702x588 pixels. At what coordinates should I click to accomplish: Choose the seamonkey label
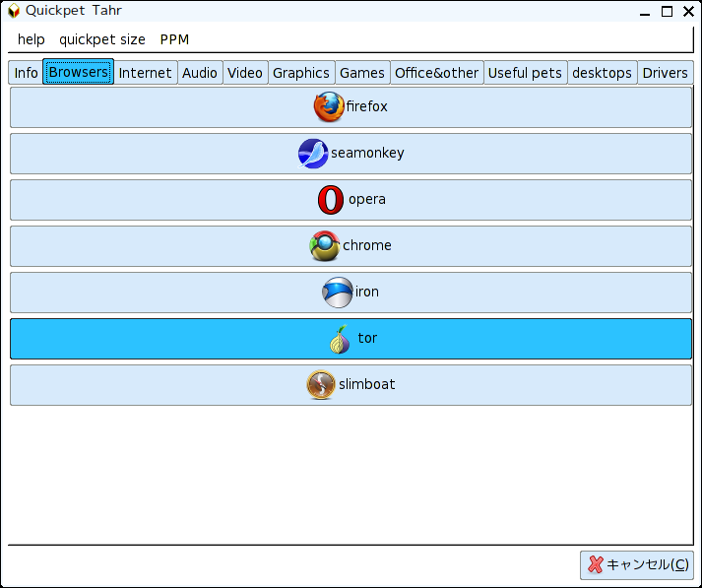pyautogui.click(x=367, y=154)
